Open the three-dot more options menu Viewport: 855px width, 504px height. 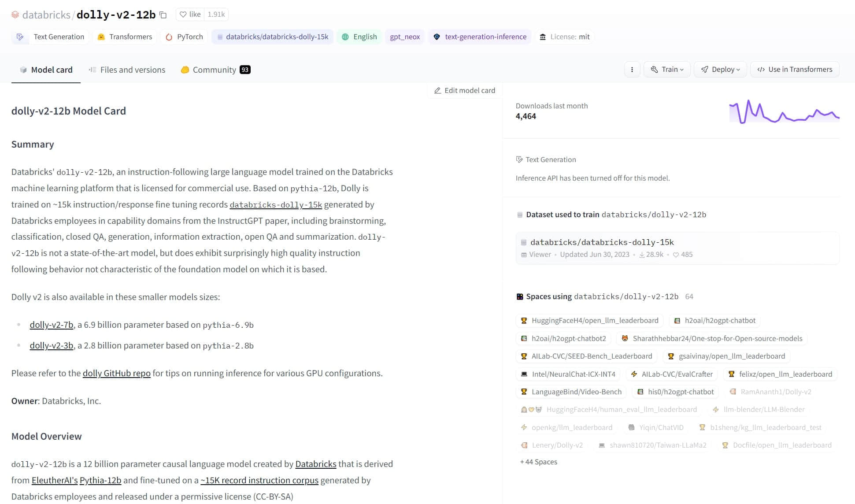tap(632, 70)
